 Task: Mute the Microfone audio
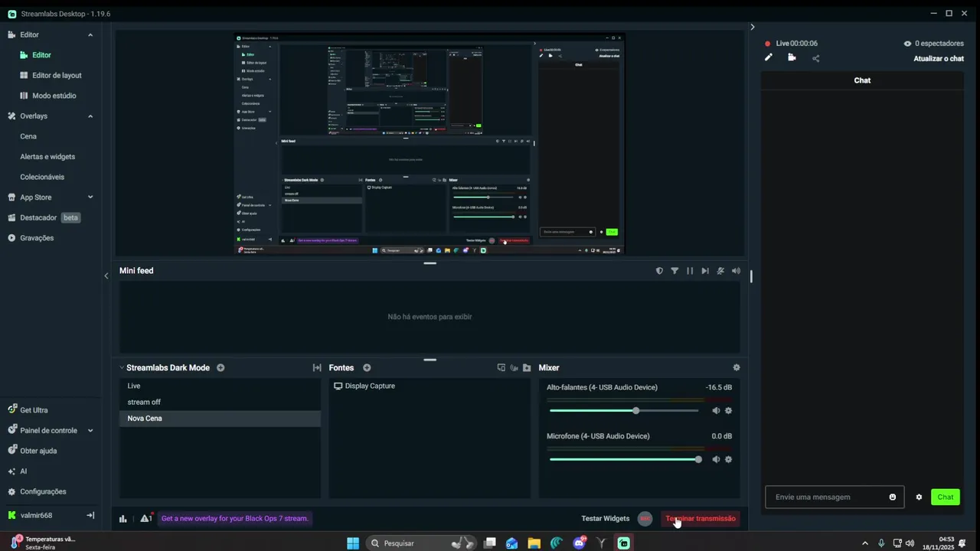(716, 459)
